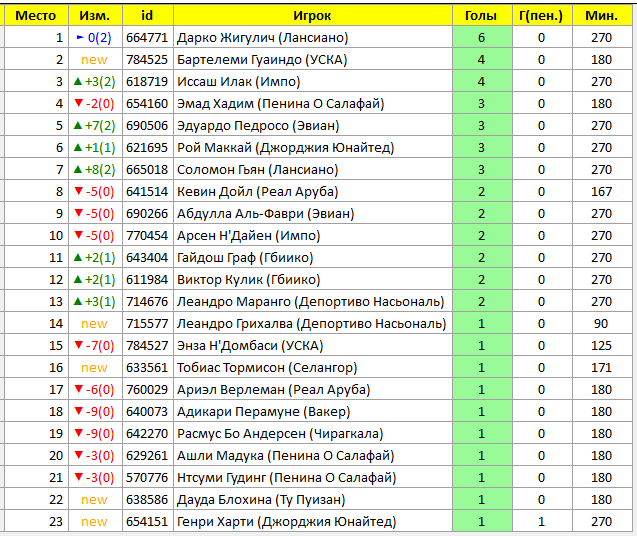Select player Кевин Дойл (Реал Аруба)
Screen dimensions: 637x536
tap(258, 191)
